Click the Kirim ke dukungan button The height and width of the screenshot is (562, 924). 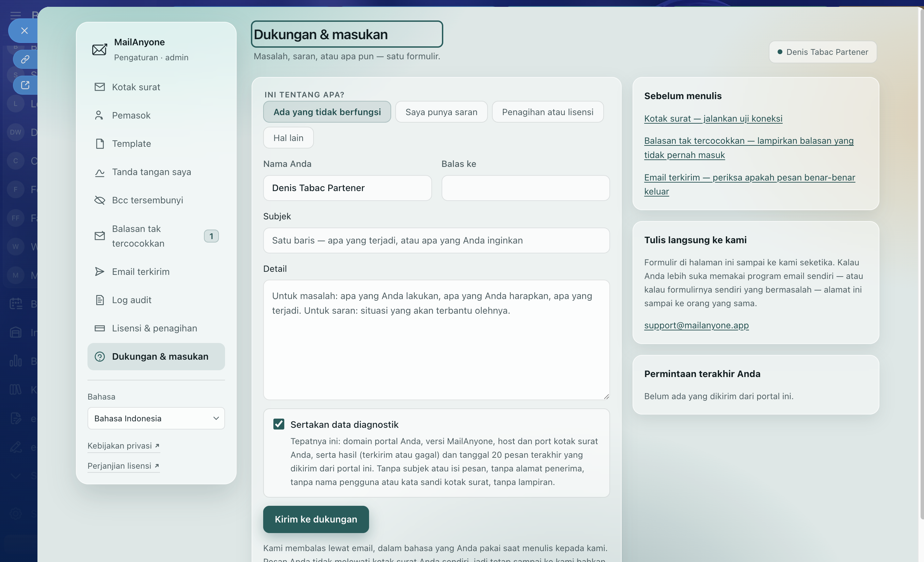316,519
